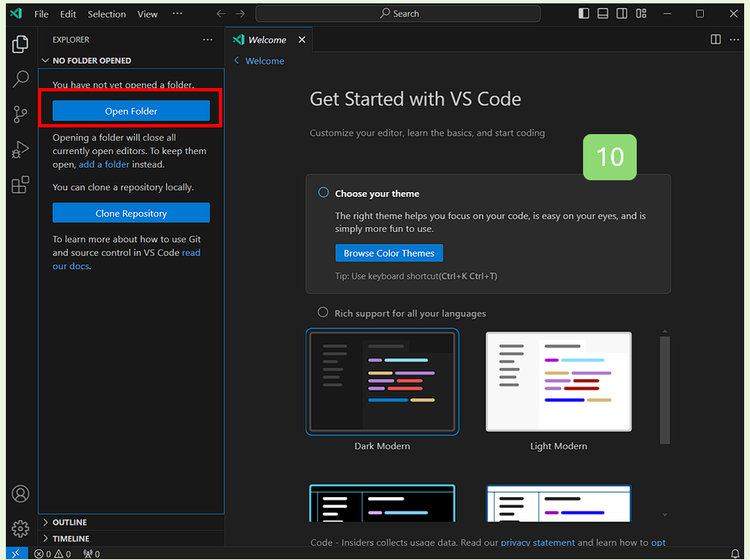Click the Tip keyboard shortcut text
Image resolution: width=750 pixels, height=560 pixels.
pos(416,276)
